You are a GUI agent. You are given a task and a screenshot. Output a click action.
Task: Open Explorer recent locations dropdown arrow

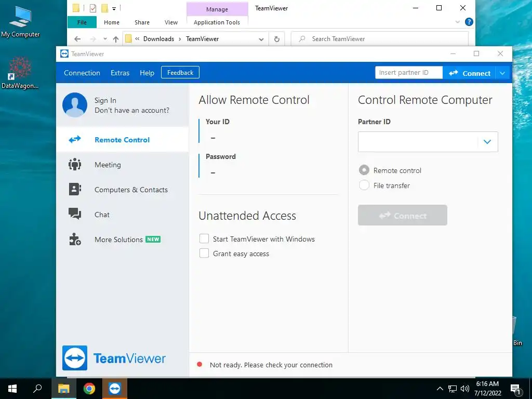pyautogui.click(x=105, y=38)
